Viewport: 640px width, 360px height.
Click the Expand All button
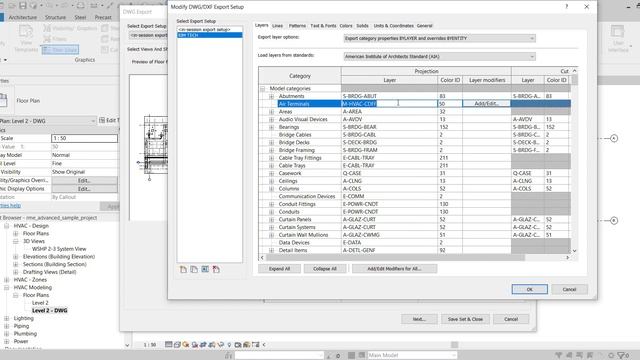point(280,269)
